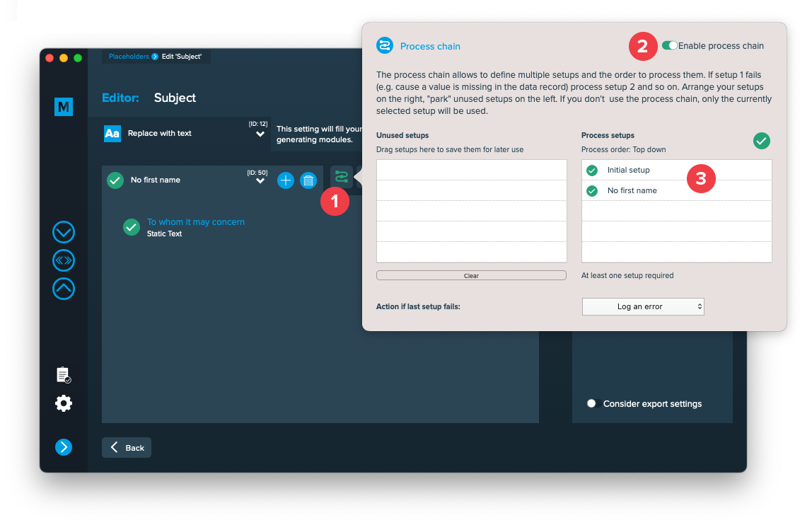Open the Log an error dropdown

643,306
